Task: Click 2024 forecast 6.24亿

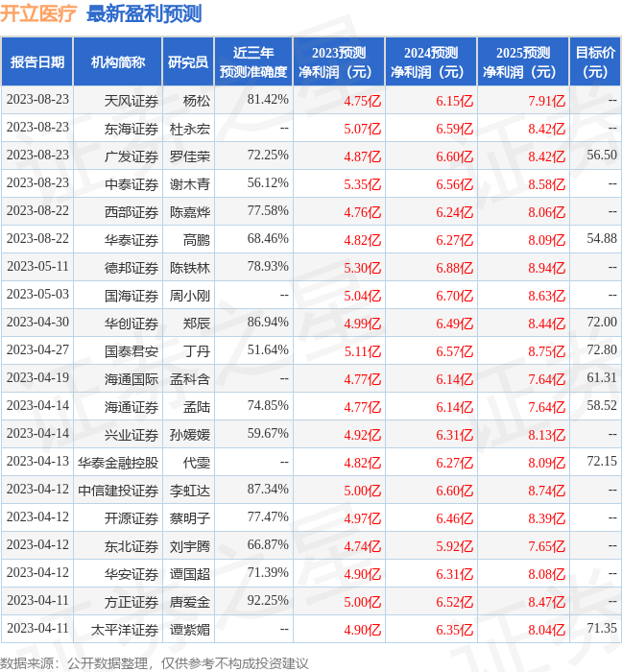Action: [x=455, y=212]
